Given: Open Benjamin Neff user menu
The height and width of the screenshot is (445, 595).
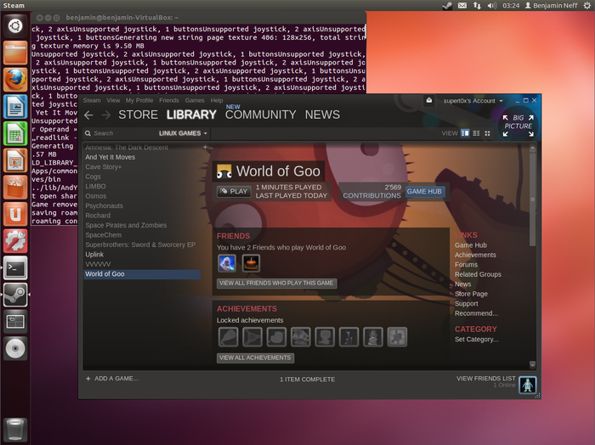Looking at the screenshot, I should pyautogui.click(x=551, y=5).
